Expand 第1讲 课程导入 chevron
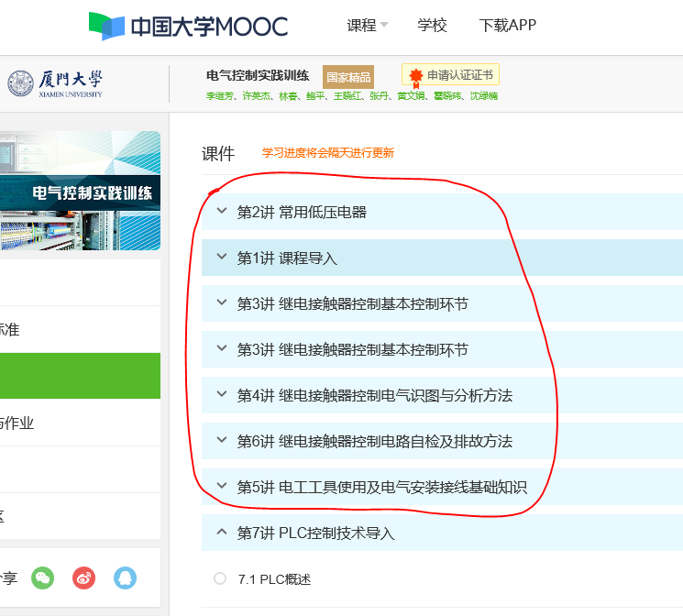Image resolution: width=683 pixels, height=616 pixels. point(222,257)
